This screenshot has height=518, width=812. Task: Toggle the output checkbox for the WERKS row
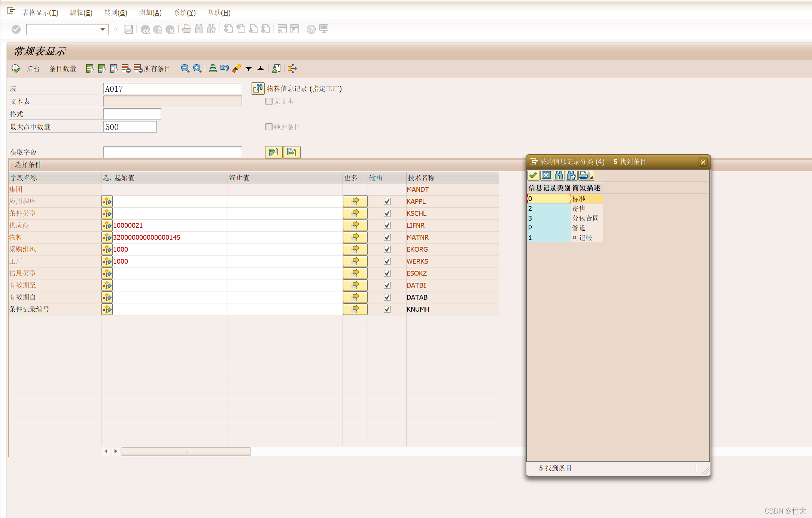(x=387, y=261)
